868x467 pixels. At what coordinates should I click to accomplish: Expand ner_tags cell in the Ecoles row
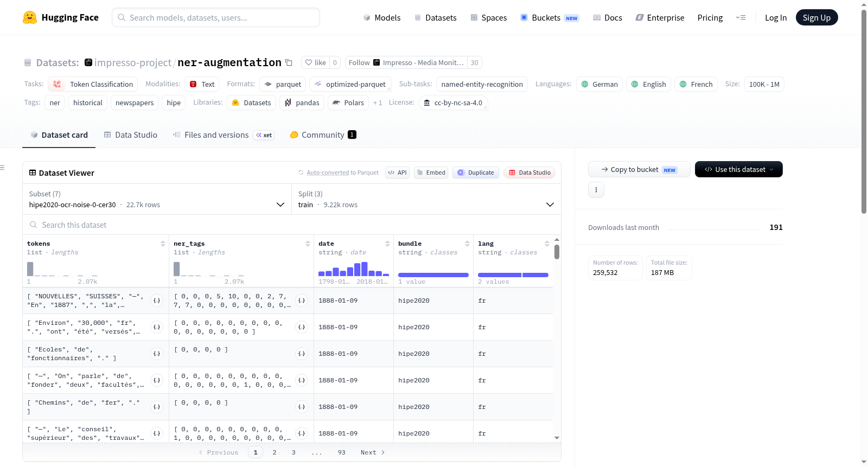302,354
